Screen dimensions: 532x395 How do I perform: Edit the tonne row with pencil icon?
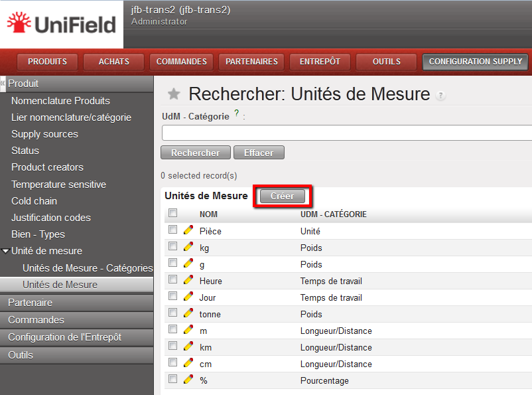188,313
